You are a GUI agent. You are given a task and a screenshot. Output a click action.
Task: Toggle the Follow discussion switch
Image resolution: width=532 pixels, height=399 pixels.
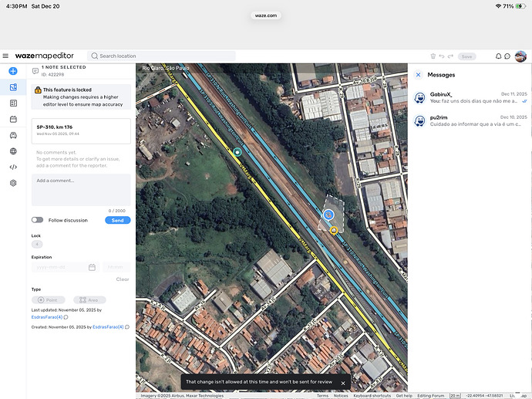(x=37, y=220)
